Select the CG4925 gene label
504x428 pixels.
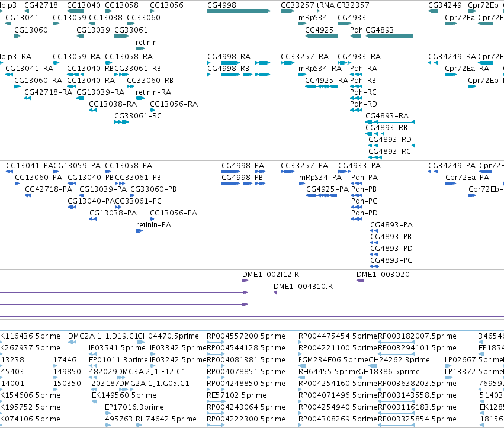319,30
